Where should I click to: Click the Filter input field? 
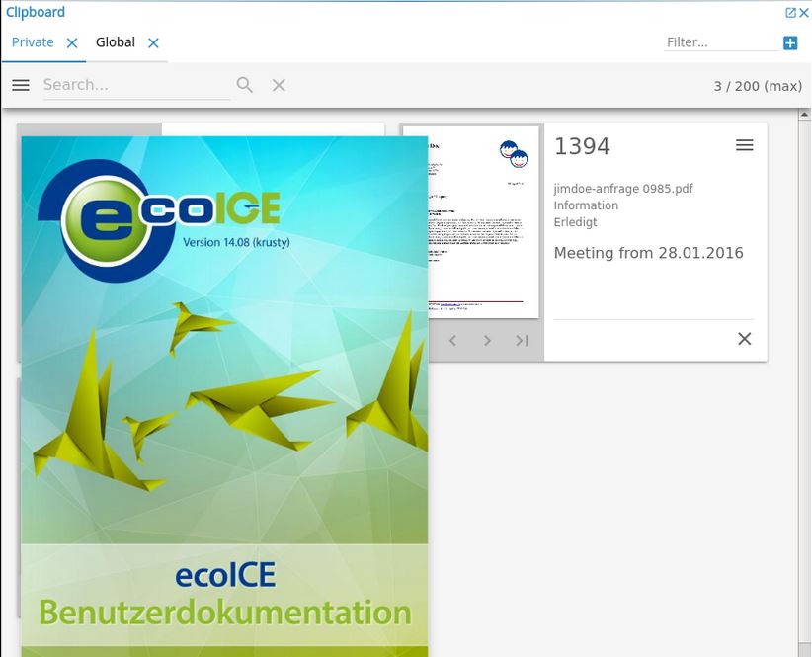(x=721, y=42)
